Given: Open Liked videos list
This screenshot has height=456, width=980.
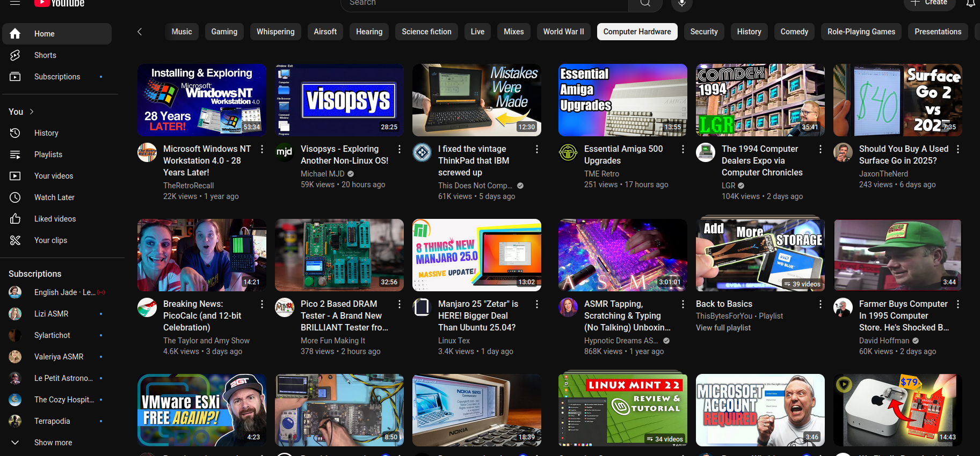Looking at the screenshot, I should click(x=57, y=219).
